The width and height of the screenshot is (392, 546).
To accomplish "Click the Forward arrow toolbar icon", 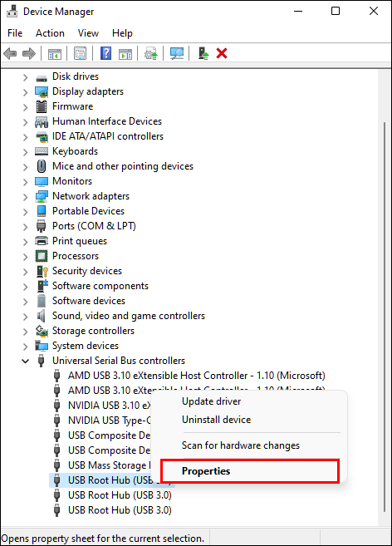I will coord(29,54).
